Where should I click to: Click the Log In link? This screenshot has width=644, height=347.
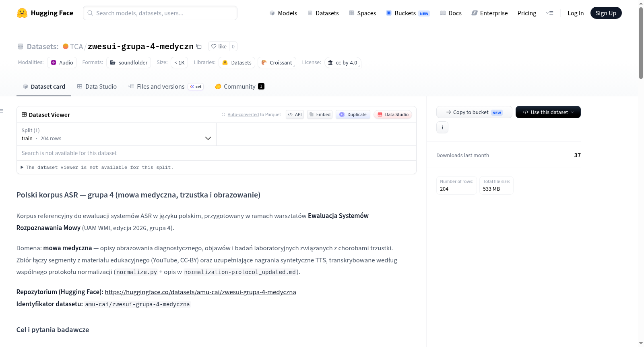(x=576, y=13)
